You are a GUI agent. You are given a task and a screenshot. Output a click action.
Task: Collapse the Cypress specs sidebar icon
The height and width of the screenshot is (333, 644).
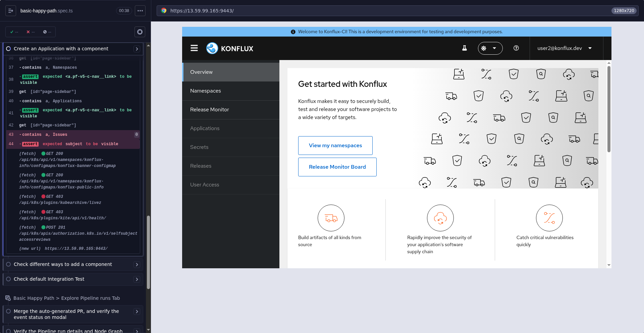[10, 11]
